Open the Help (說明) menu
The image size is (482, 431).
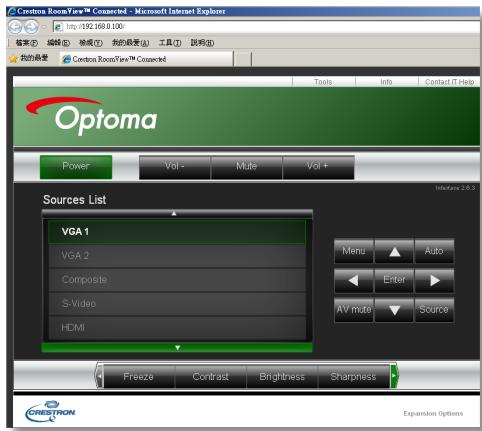[x=202, y=43]
